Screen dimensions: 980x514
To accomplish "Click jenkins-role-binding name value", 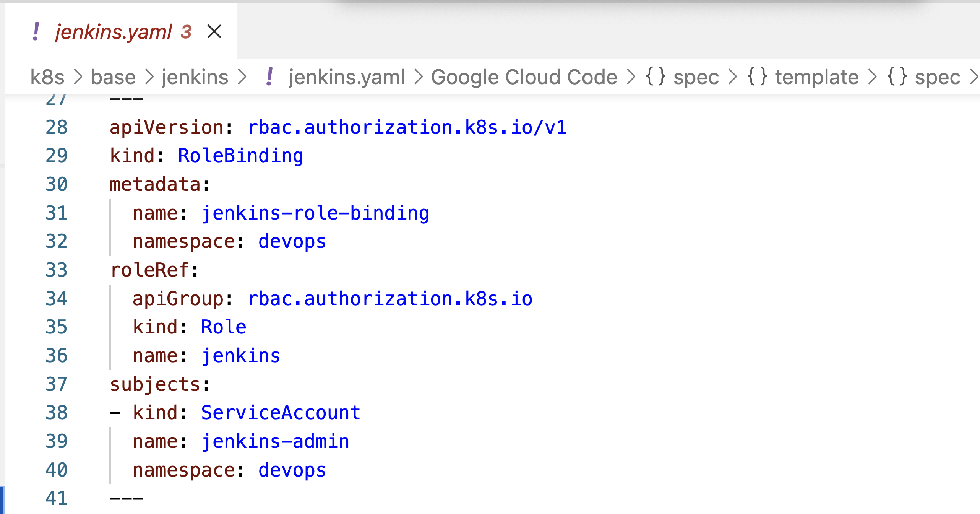I will 315,213.
